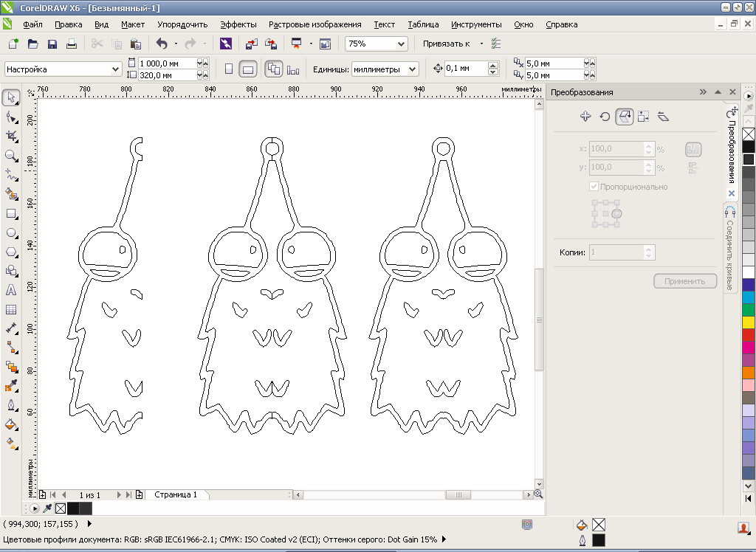
Task: Open a file with folder icon
Action: pyautogui.click(x=32, y=44)
